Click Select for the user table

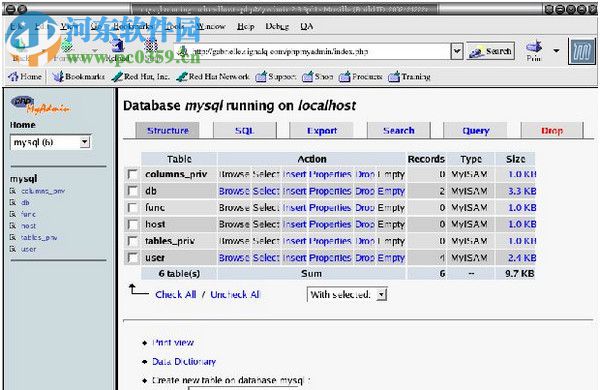[266, 258]
